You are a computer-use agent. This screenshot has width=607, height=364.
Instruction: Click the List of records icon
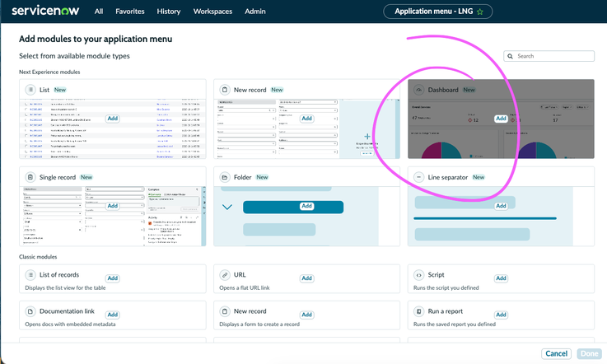[x=30, y=275]
